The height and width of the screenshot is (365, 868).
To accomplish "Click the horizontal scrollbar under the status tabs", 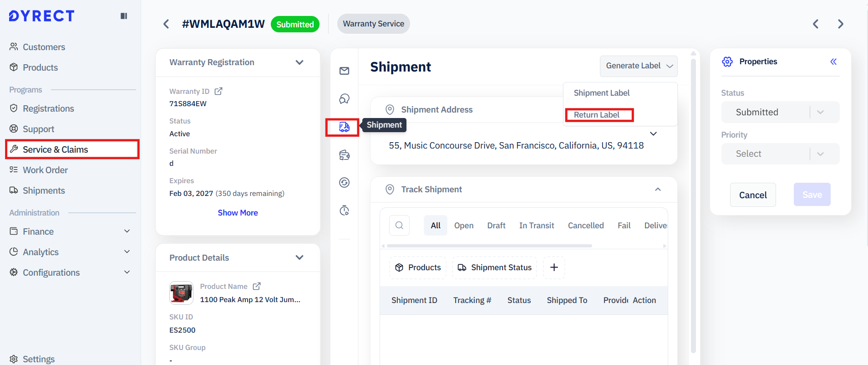I will click(489, 246).
